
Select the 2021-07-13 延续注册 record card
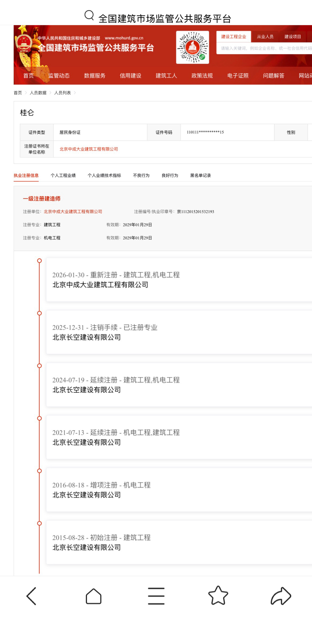[179, 437]
